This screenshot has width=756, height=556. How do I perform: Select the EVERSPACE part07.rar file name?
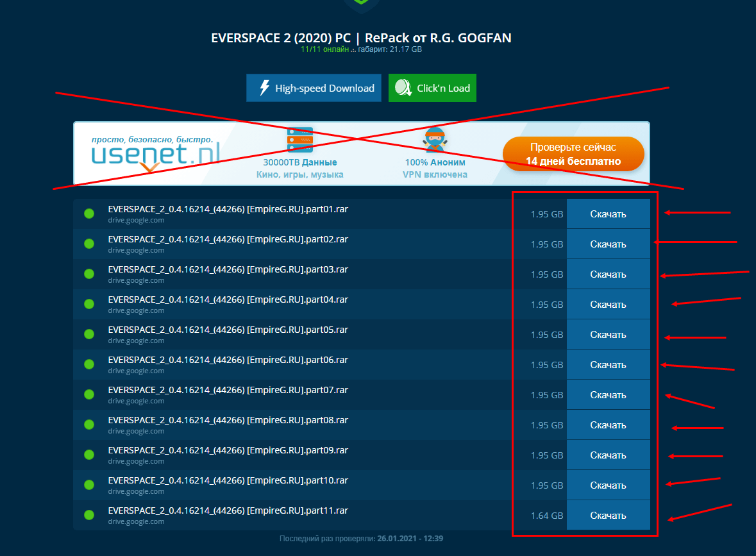228,390
